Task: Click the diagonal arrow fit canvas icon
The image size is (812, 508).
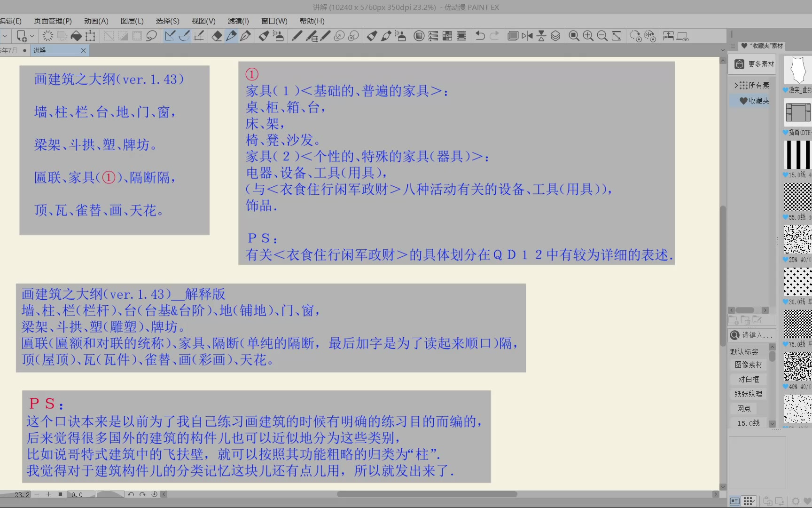Action: tap(617, 36)
